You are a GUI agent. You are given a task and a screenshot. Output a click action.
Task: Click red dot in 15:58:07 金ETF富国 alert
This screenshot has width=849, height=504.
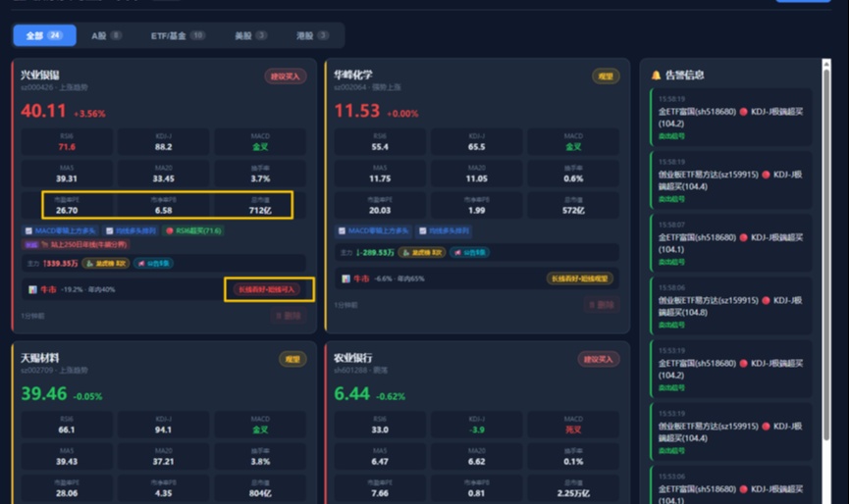tap(743, 237)
